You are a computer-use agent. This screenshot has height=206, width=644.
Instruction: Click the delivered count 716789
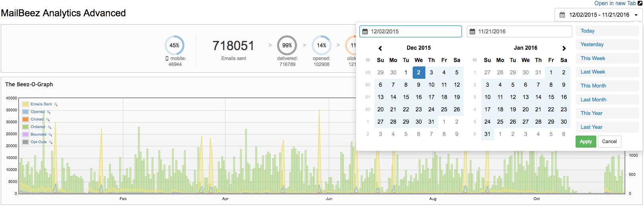pyautogui.click(x=287, y=64)
